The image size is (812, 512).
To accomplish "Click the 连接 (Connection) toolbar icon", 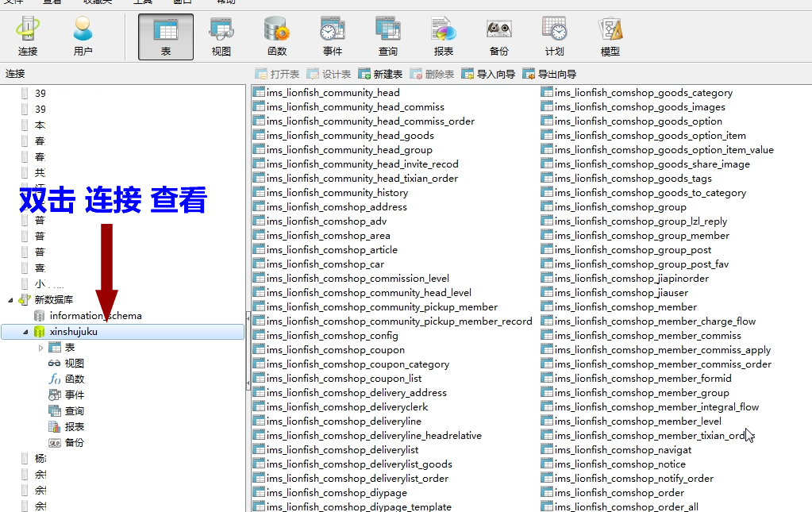I will click(28, 37).
